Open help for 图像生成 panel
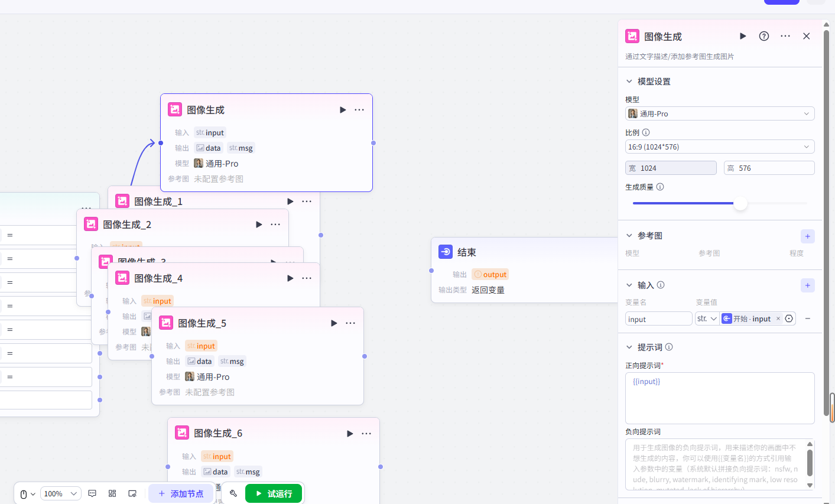 [x=764, y=36]
